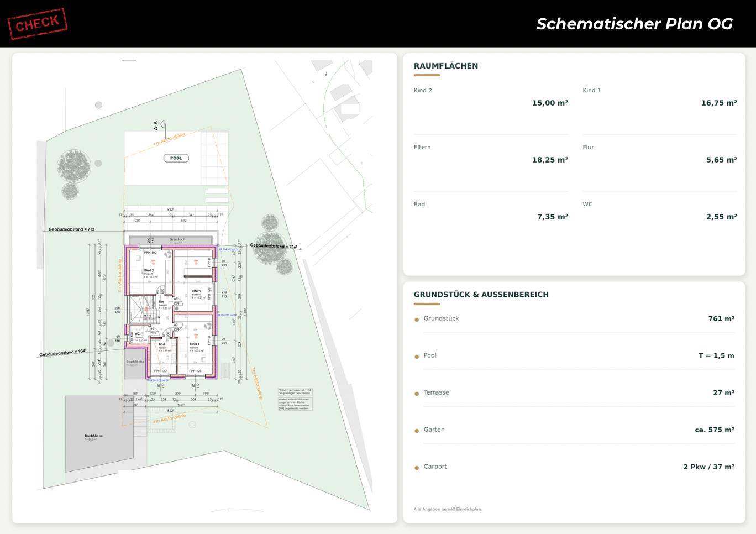Click the 'Gebäudeabstand = 712' dimension label
The image size is (756, 534).
[x=71, y=229]
